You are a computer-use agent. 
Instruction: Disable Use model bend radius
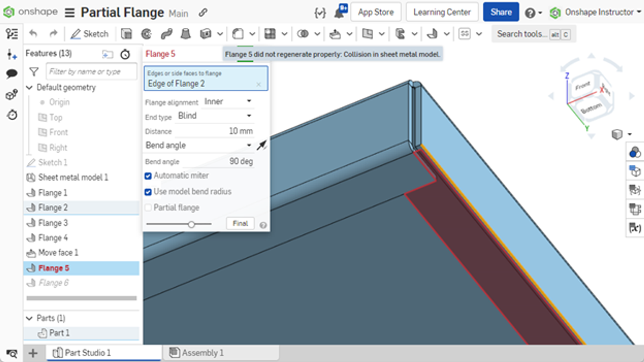(x=148, y=192)
